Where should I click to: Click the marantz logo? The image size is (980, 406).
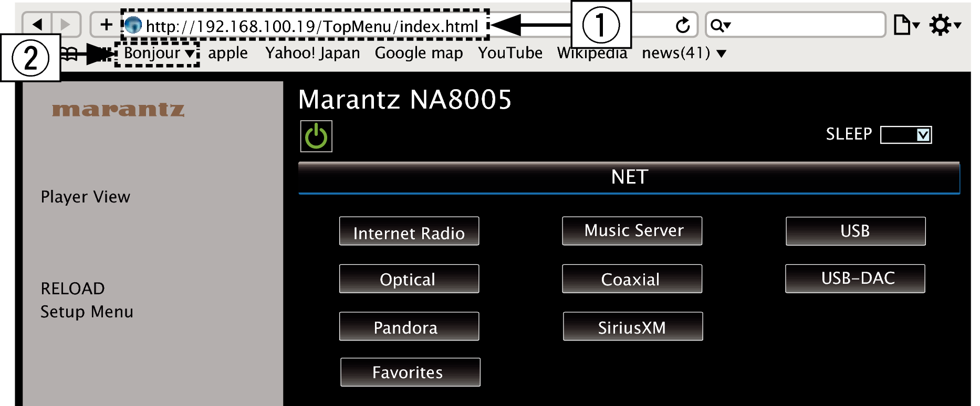pos(118,109)
